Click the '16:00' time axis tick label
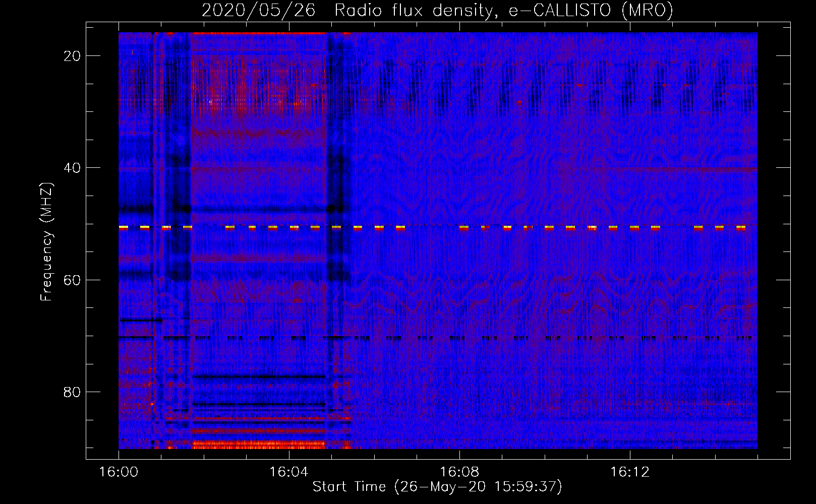The height and width of the screenshot is (504, 816). [119, 472]
